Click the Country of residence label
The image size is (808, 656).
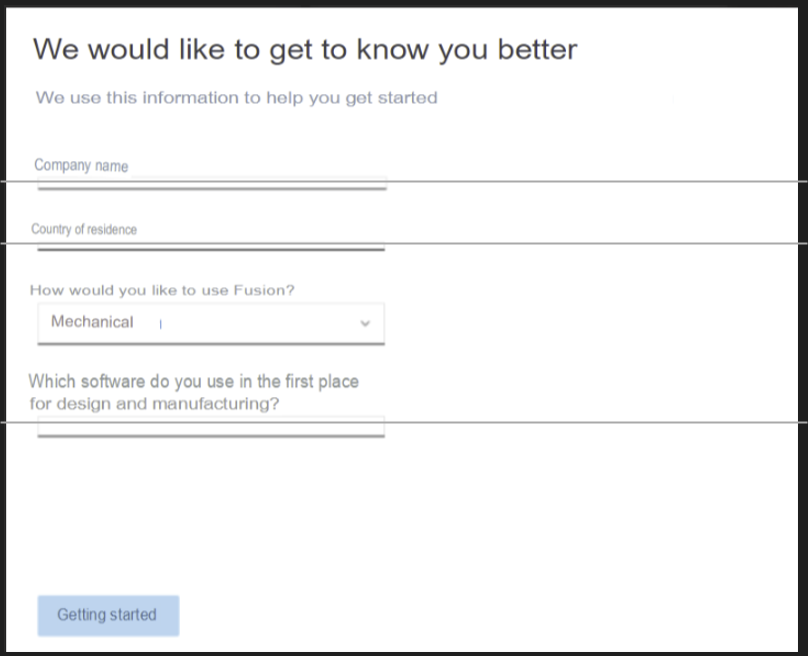pyautogui.click(x=85, y=229)
